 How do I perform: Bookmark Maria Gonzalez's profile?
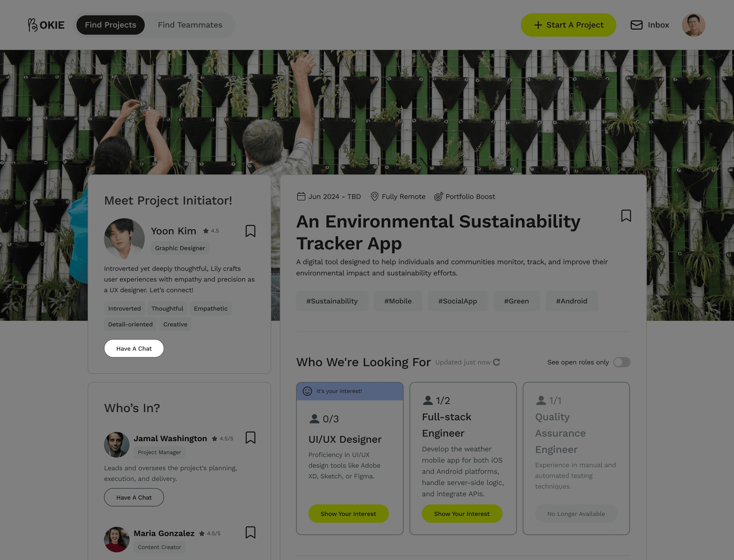point(250,532)
